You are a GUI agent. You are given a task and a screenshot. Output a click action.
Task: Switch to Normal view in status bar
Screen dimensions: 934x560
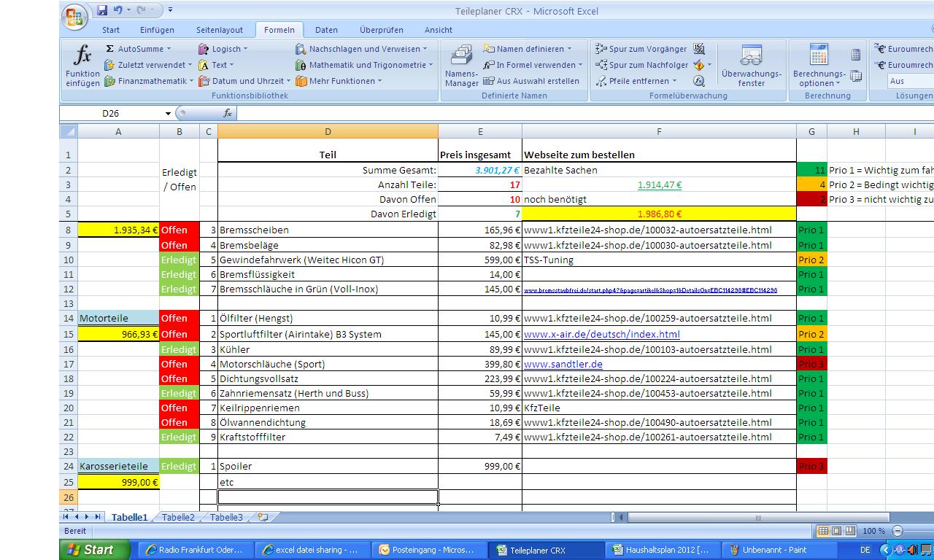pos(823,531)
